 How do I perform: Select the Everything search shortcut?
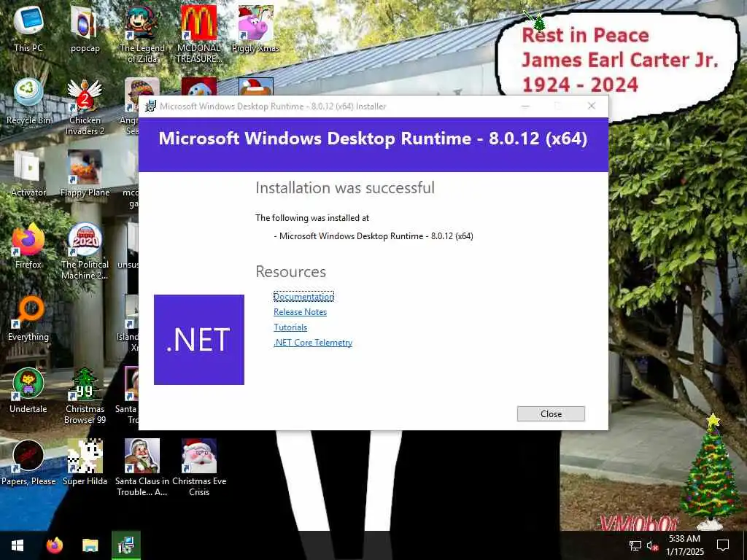[x=28, y=318]
